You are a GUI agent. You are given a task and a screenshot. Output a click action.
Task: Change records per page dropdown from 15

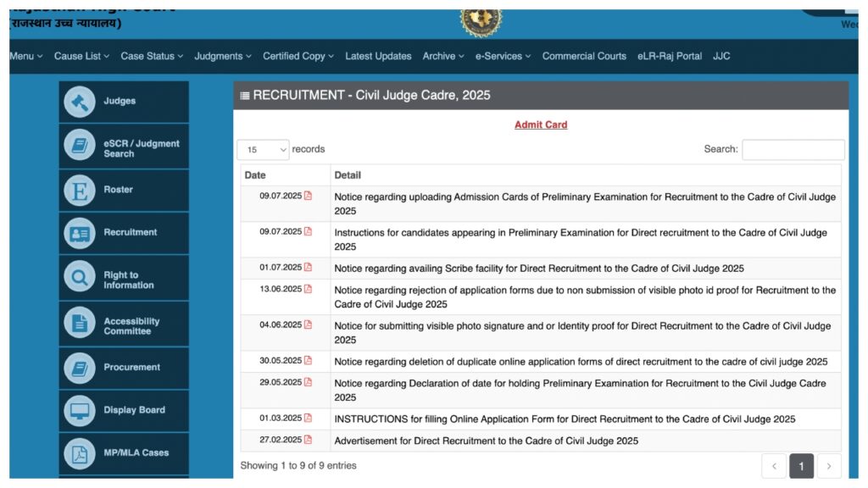(262, 149)
